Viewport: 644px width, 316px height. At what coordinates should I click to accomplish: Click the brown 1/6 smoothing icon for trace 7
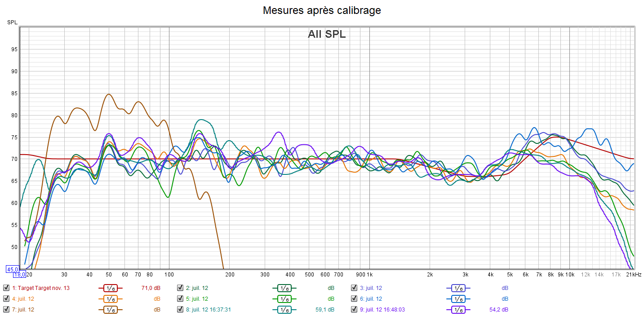[x=110, y=310]
